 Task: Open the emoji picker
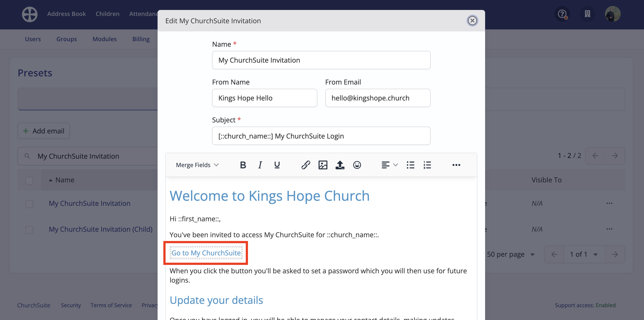(357, 165)
